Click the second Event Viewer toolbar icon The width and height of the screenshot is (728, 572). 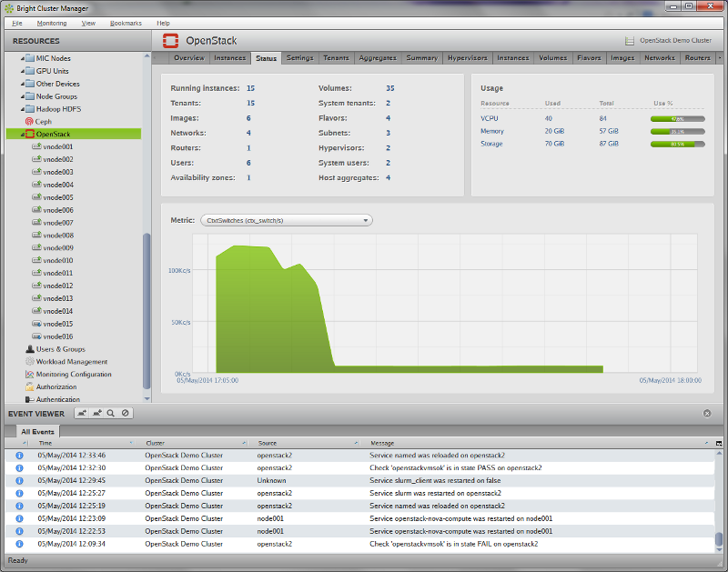coord(96,413)
